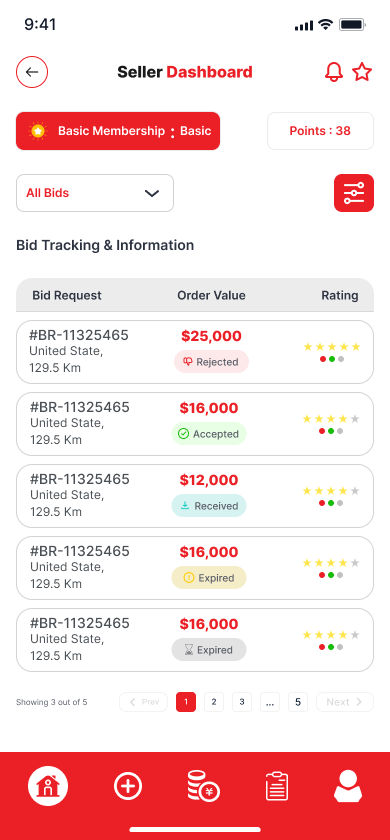The width and height of the screenshot is (390, 840).
Task: Expand the All Bids dropdown
Action: [x=95, y=193]
